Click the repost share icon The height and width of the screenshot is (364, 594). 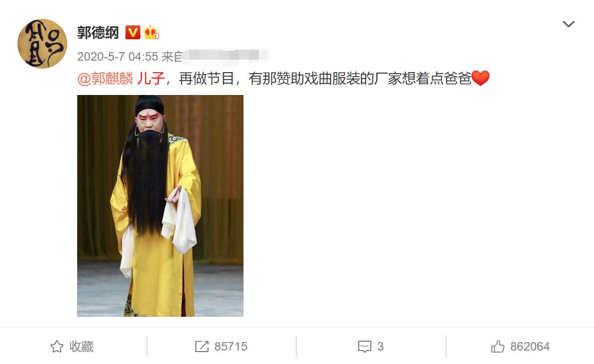[202, 346]
